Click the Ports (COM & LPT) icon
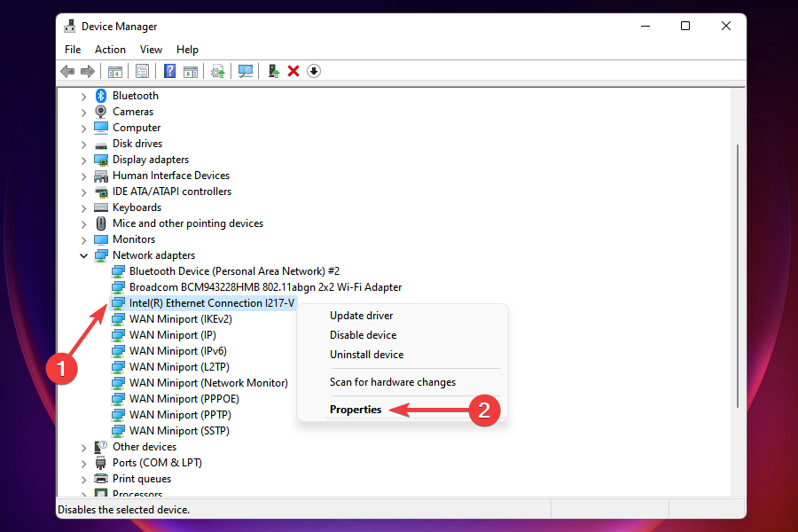798x532 pixels. pos(101,463)
